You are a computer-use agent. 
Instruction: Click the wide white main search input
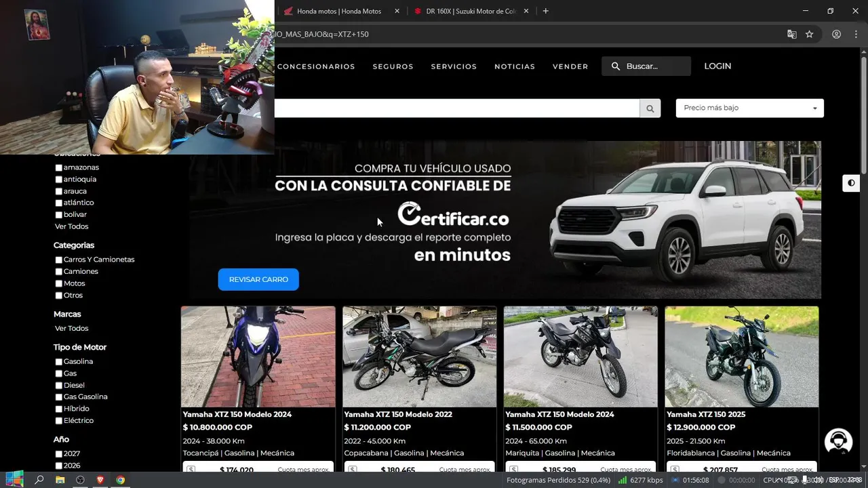457,108
